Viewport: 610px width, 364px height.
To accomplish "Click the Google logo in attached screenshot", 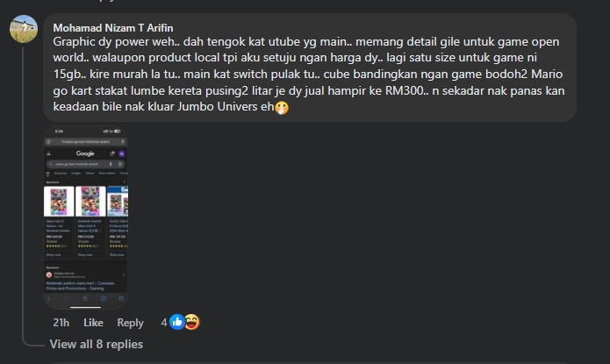I will [85, 153].
